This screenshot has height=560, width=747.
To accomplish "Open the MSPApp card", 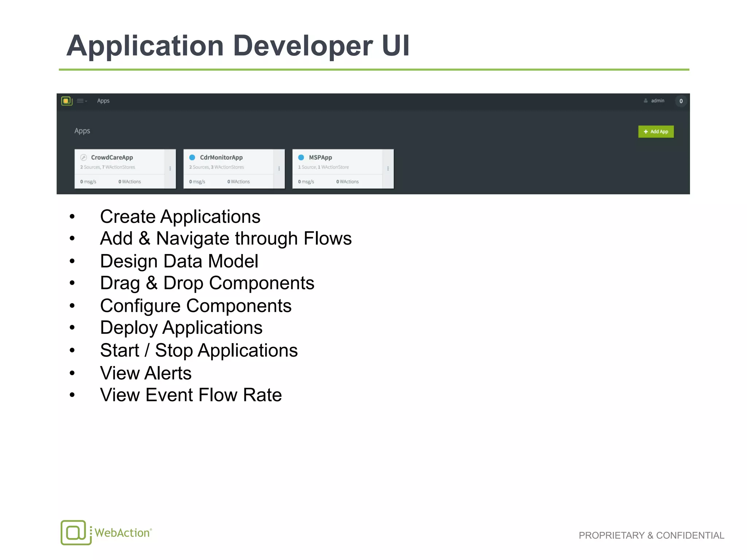I will click(343, 169).
